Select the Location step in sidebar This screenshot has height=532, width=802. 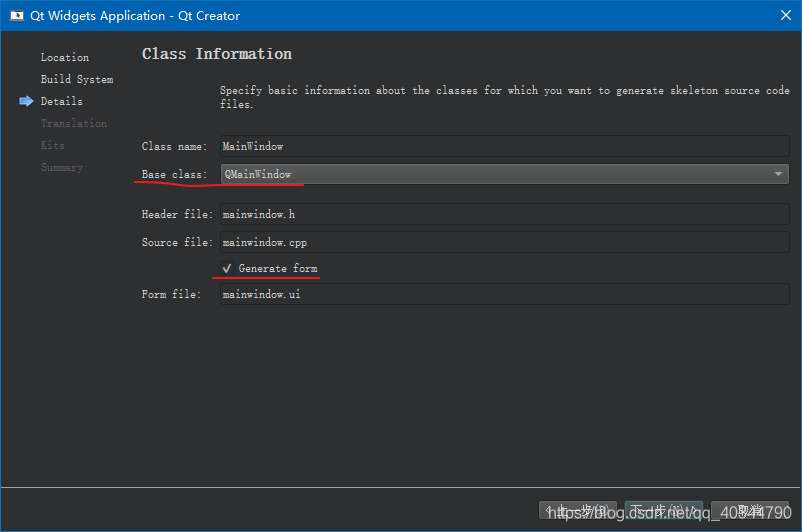65,57
